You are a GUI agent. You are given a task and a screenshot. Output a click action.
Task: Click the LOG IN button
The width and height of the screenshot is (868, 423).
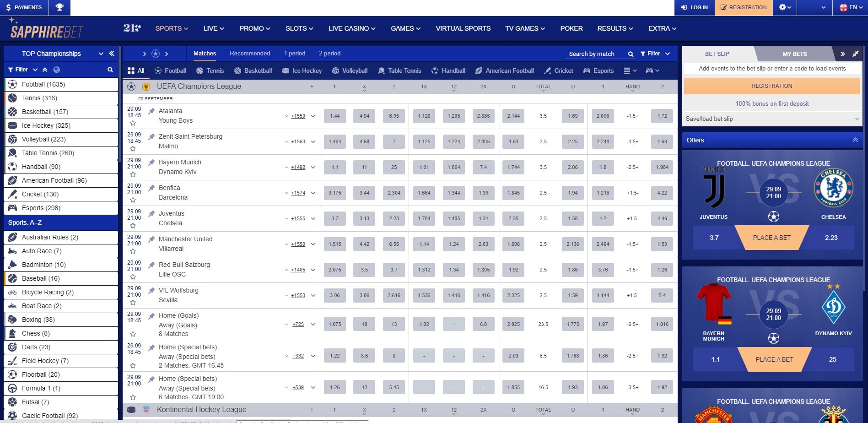coord(695,7)
